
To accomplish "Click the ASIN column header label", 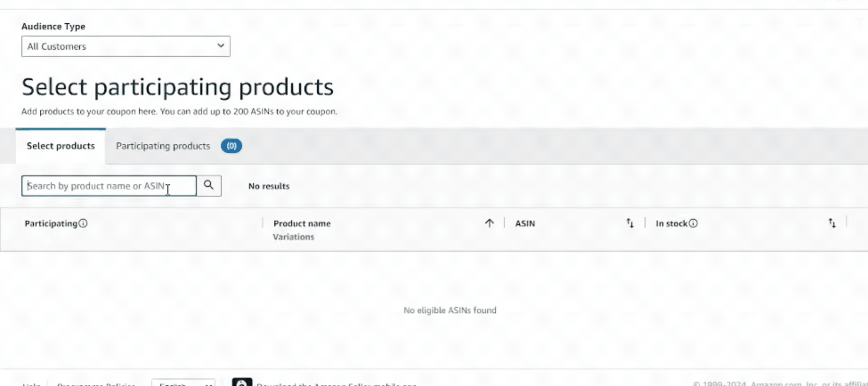I will coord(525,223).
